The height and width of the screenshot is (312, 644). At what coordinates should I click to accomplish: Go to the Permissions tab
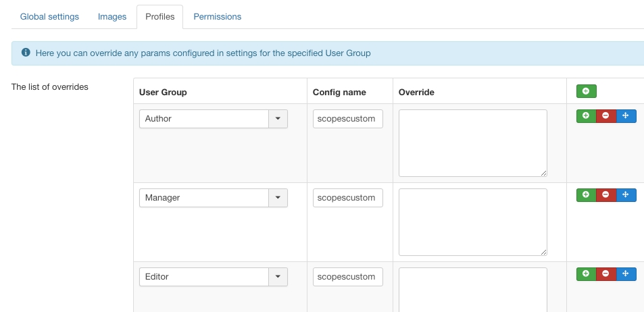point(218,17)
